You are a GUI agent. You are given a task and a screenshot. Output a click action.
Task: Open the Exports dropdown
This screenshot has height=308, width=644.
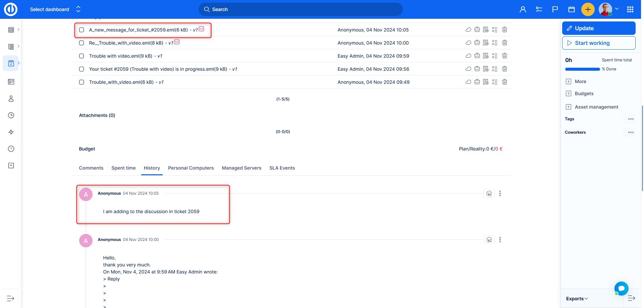577,299
